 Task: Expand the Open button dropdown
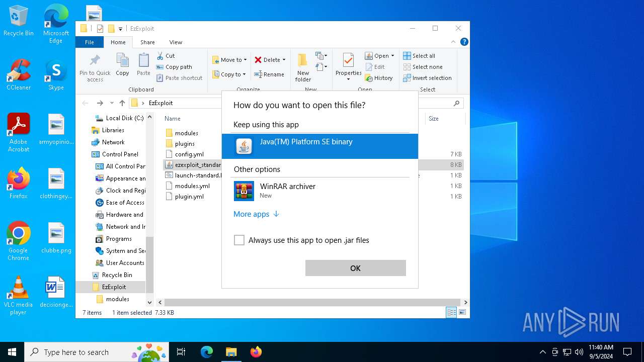(392, 56)
